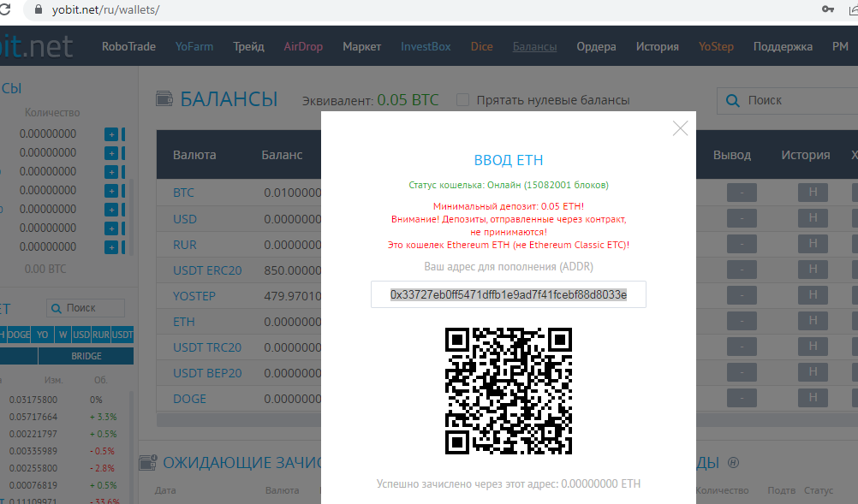This screenshot has height=504, width=858.
Task: Click magnifier icon in sidebar market search
Action: (56, 309)
